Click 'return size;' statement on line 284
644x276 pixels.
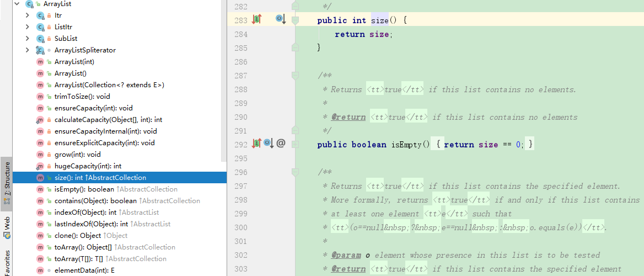pyautogui.click(x=364, y=34)
